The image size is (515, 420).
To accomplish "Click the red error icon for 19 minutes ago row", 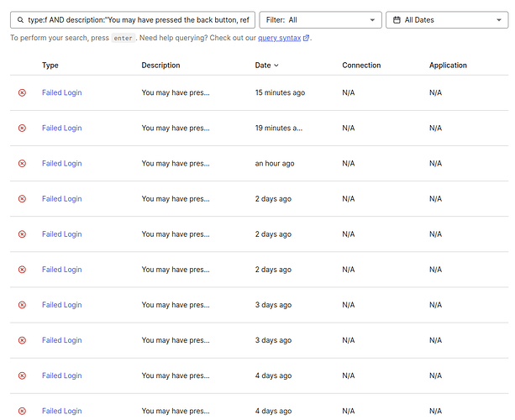I will (x=22, y=128).
